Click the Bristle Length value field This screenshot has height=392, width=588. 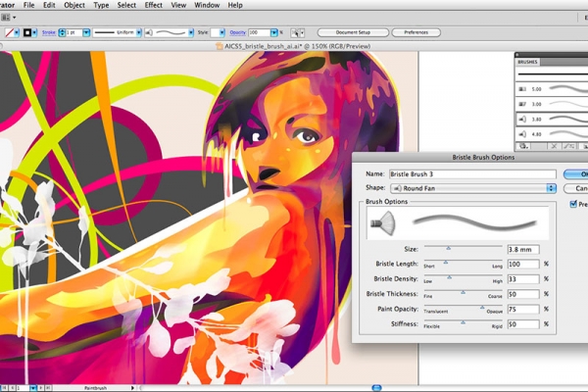pyautogui.click(x=523, y=264)
